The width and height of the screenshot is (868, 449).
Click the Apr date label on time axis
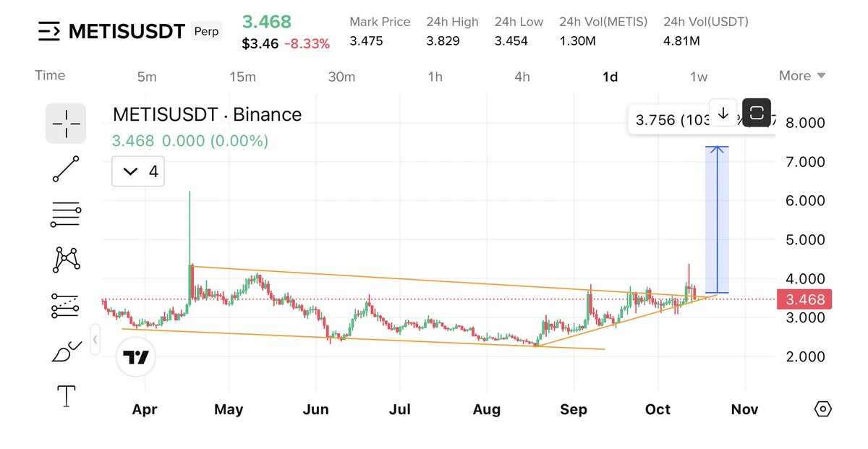145,409
